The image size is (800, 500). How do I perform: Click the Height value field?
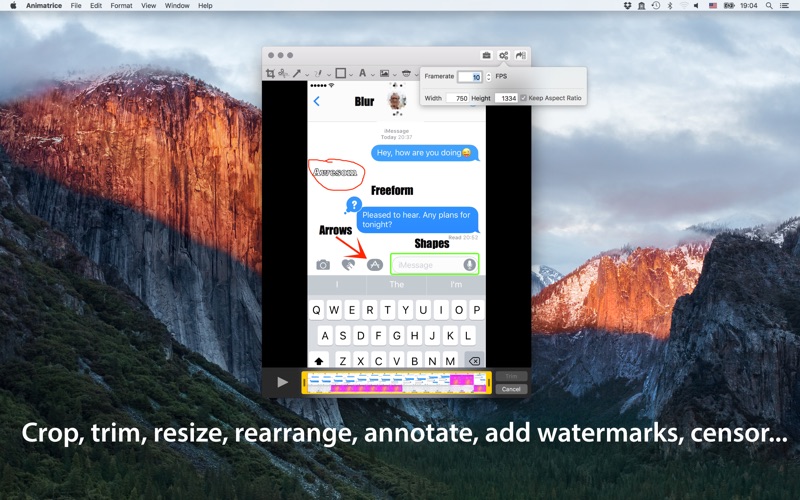tap(507, 98)
